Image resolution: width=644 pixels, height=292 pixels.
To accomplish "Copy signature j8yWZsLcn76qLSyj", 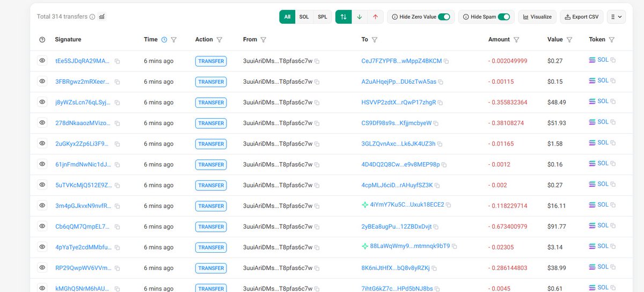I will (x=117, y=103).
